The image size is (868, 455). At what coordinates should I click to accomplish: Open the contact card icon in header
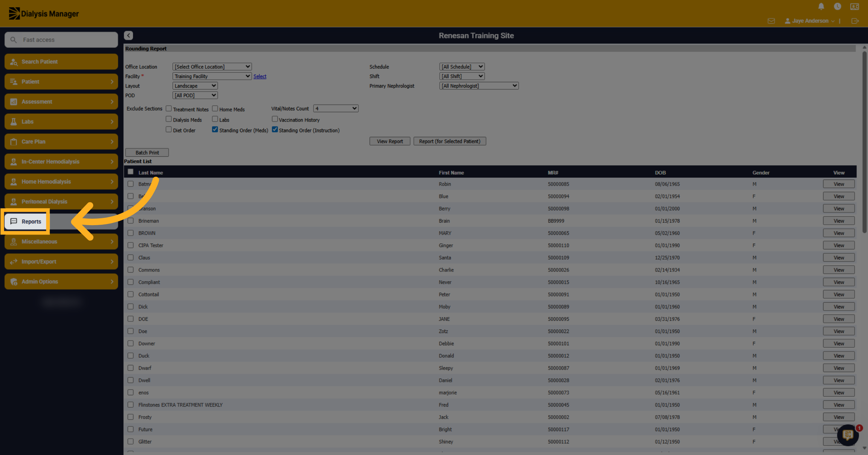pos(855,7)
